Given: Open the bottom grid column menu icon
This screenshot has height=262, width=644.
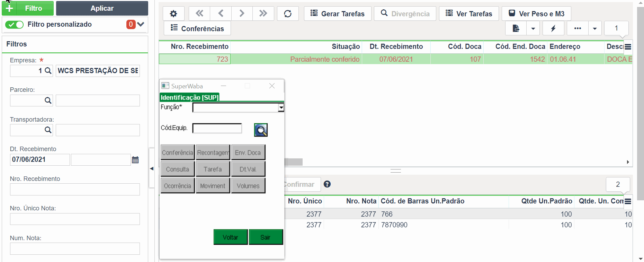Looking at the screenshot, I should click(628, 201).
